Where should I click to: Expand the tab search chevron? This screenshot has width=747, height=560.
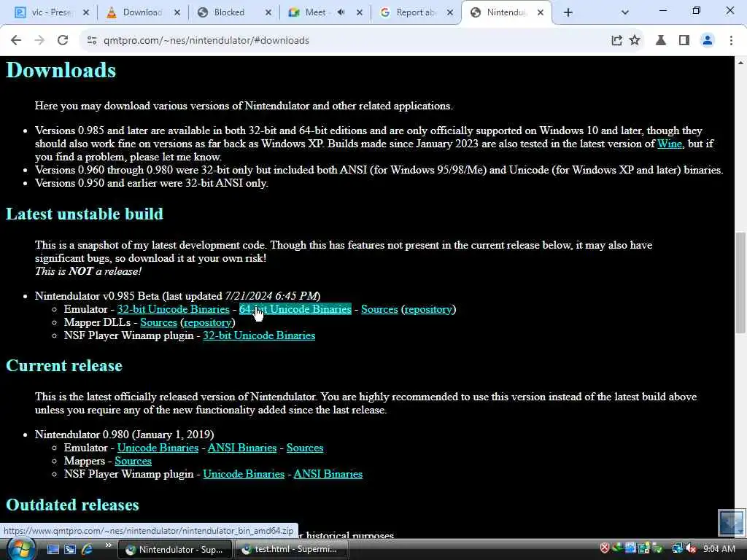coord(625,12)
